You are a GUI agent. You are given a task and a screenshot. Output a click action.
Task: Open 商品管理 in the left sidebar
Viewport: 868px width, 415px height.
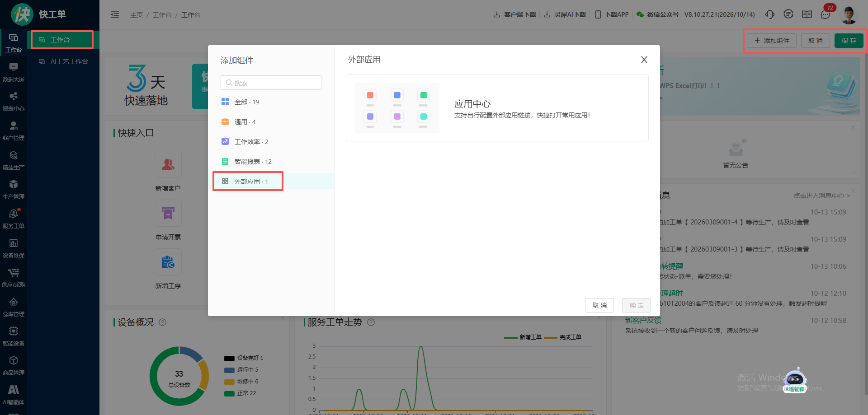coord(14,366)
